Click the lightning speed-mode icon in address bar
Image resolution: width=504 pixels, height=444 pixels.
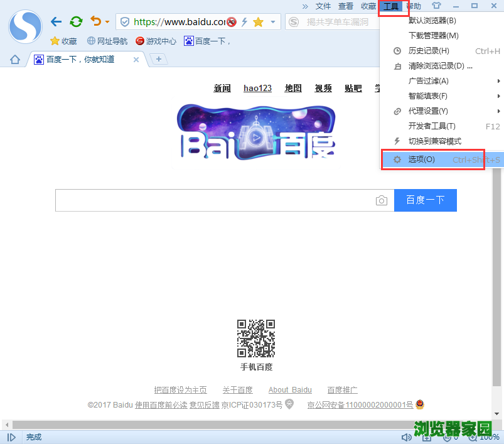(x=244, y=21)
